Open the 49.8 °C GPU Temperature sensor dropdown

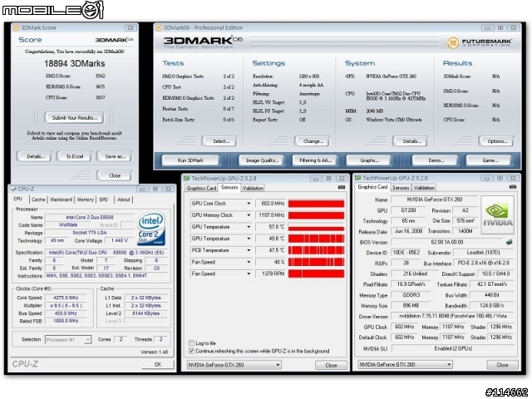pyautogui.click(x=249, y=239)
